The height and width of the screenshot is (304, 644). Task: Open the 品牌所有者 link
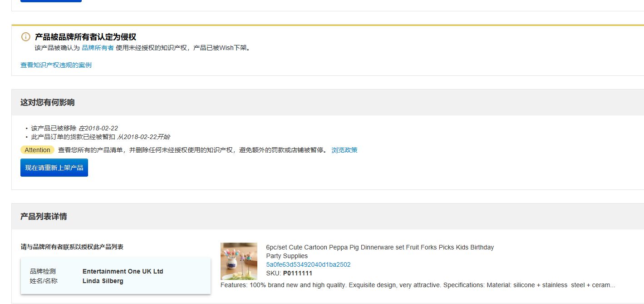[x=98, y=48]
